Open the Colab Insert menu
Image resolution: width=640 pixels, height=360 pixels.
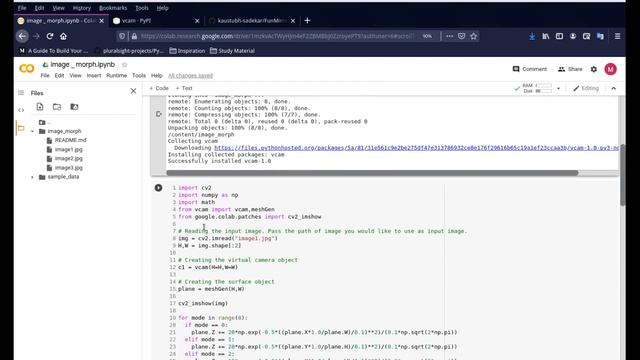coord(93,76)
